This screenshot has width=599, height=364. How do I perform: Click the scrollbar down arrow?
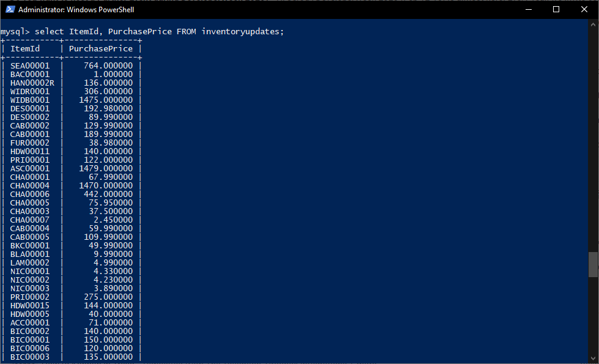click(593, 358)
